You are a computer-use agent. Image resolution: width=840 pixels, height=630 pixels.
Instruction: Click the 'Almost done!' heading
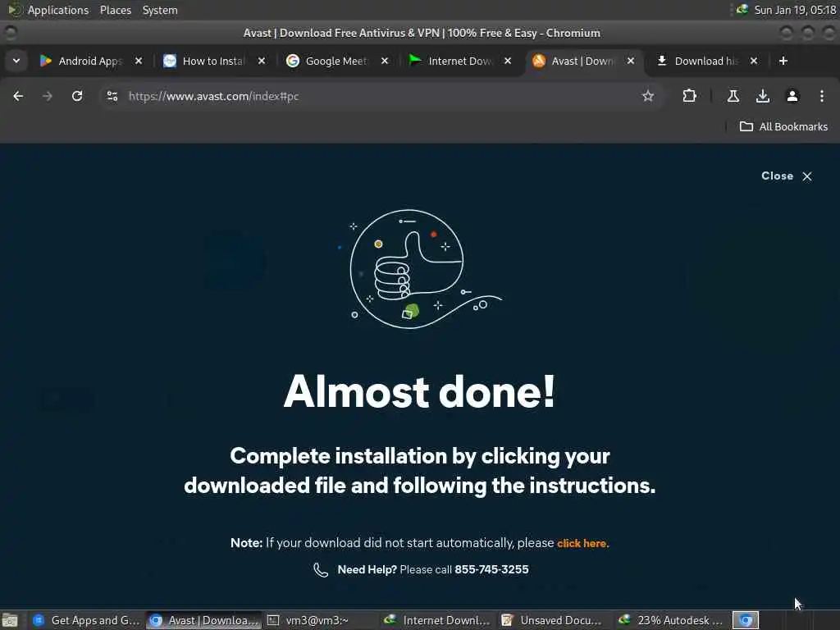pos(419,391)
